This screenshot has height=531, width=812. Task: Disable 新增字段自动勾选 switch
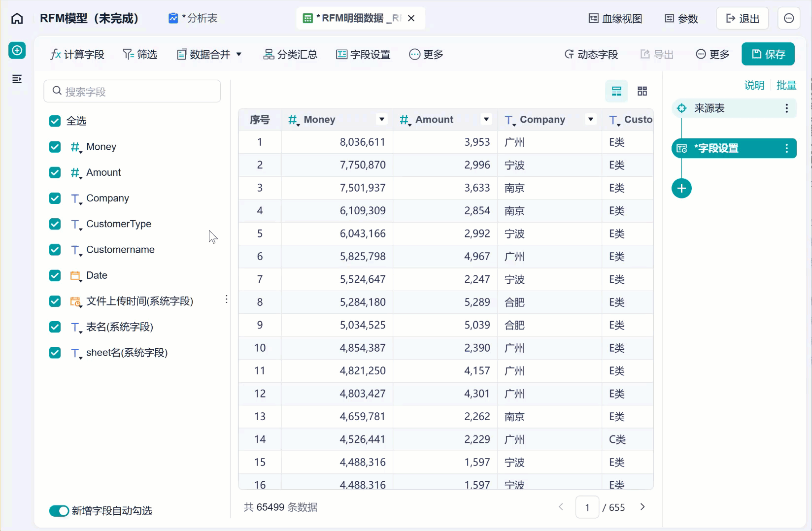coord(59,511)
